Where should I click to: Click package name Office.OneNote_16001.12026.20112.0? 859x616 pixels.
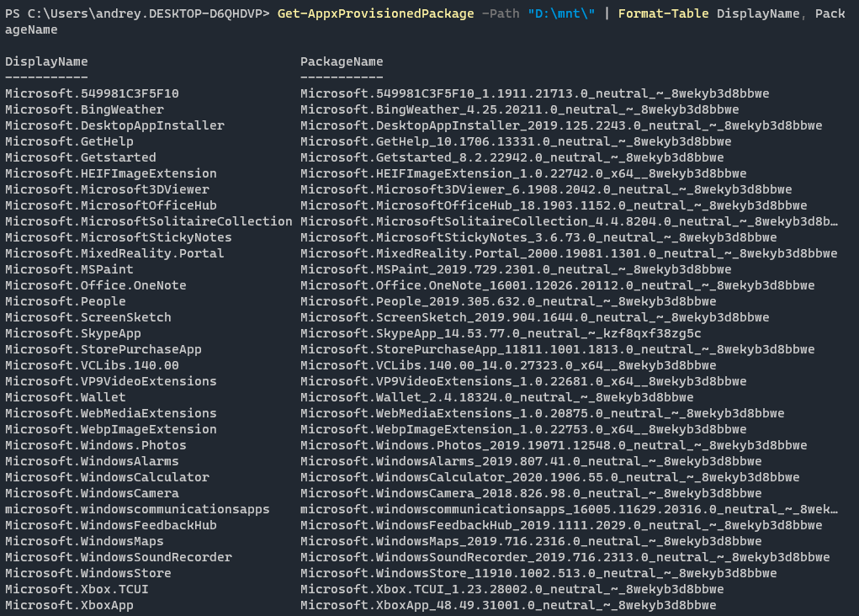[x=558, y=285]
